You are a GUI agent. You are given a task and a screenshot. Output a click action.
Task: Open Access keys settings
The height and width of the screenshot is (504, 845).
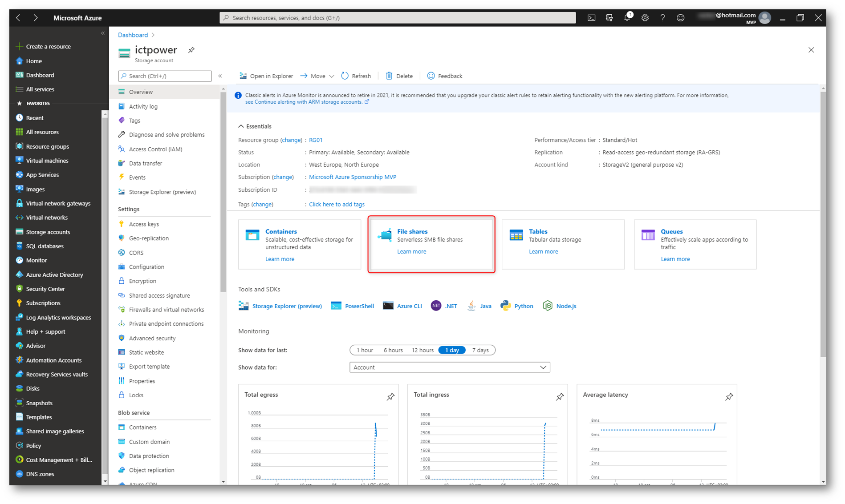pos(144,224)
